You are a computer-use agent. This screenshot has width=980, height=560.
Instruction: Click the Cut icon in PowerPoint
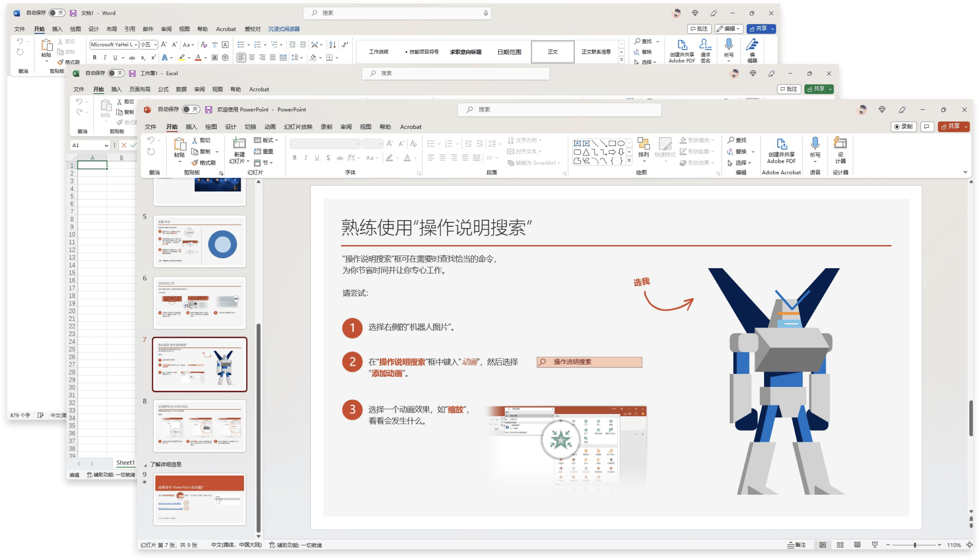point(195,140)
